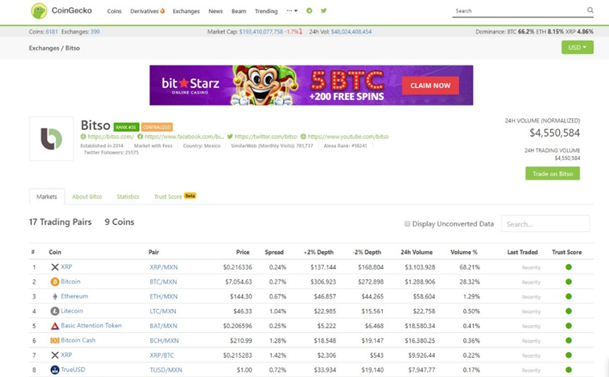Enable Display Unconverted Data checkbox

(x=407, y=224)
